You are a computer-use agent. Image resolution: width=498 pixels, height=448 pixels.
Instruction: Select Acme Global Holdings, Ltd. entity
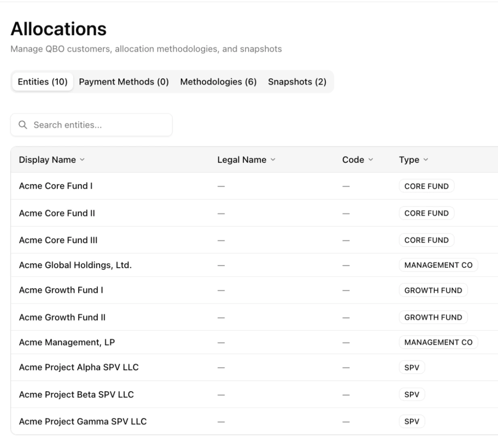point(75,265)
